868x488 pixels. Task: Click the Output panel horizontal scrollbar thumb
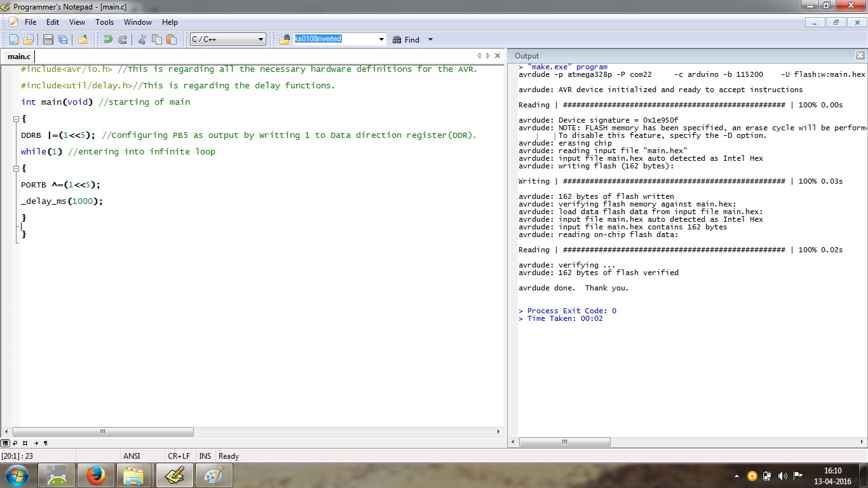565,442
